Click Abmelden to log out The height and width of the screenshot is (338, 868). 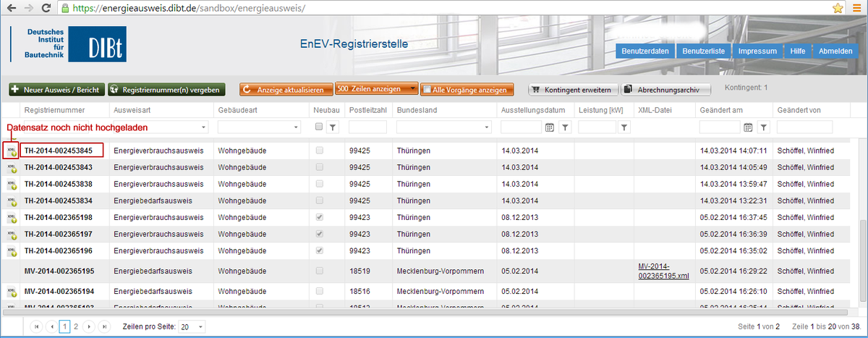click(x=835, y=51)
